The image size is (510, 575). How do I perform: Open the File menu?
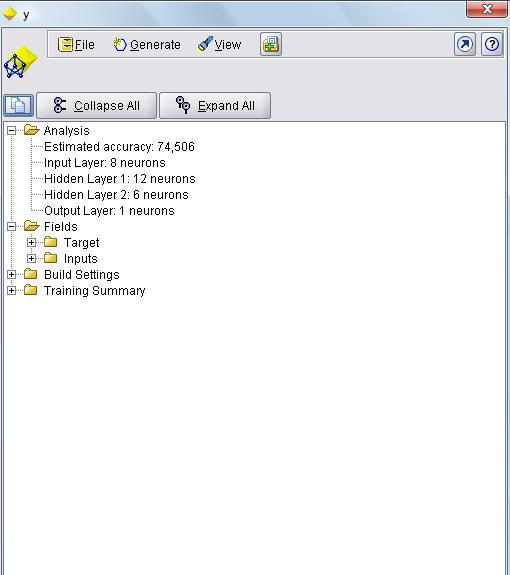[76, 44]
